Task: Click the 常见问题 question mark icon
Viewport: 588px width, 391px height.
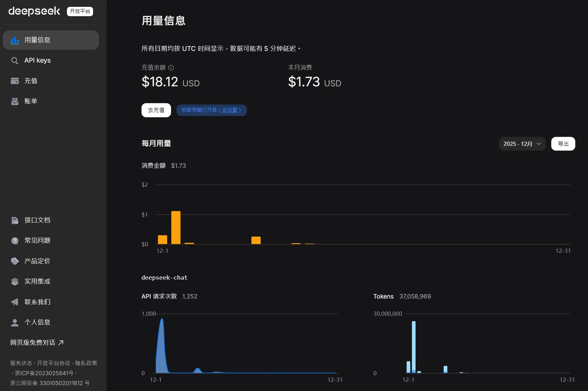Action: tap(15, 241)
